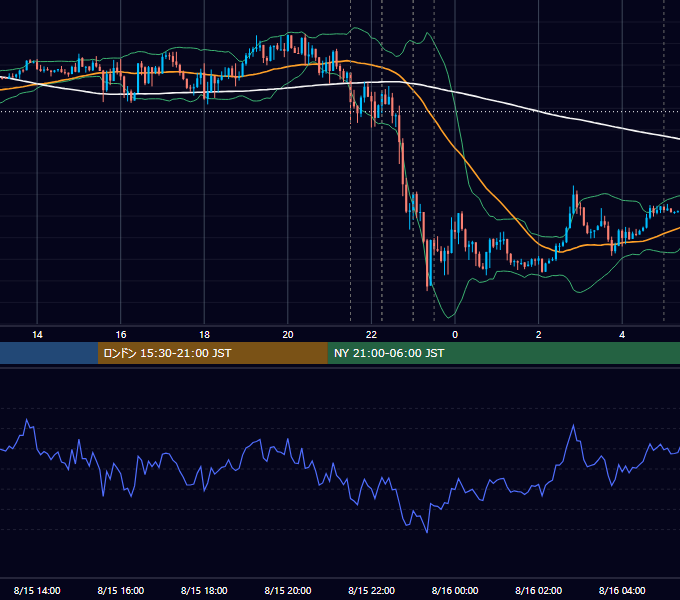Click the 18 hour axis label
The height and width of the screenshot is (600, 680).
[204, 335]
